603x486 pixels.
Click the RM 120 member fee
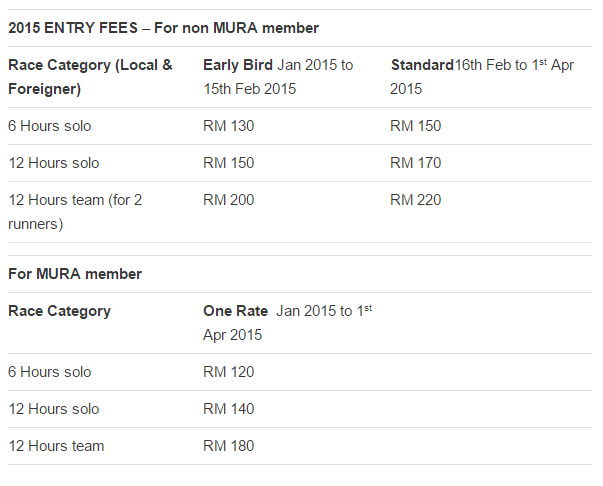228,372
